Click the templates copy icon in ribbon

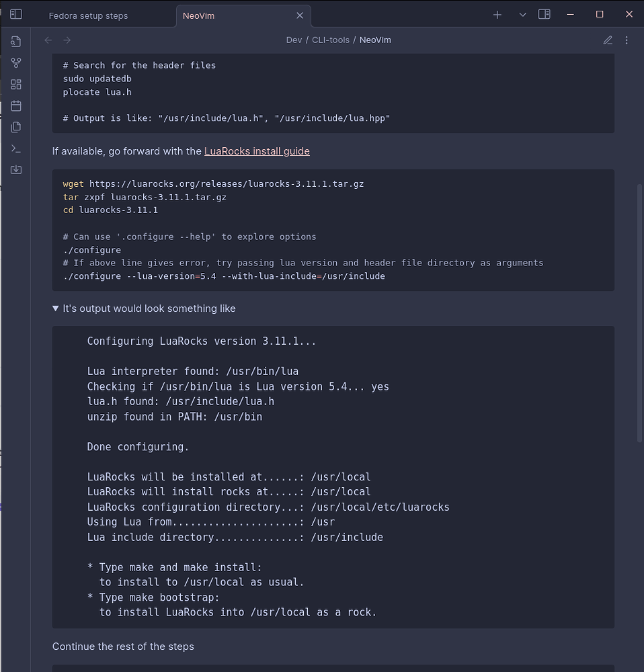16,127
